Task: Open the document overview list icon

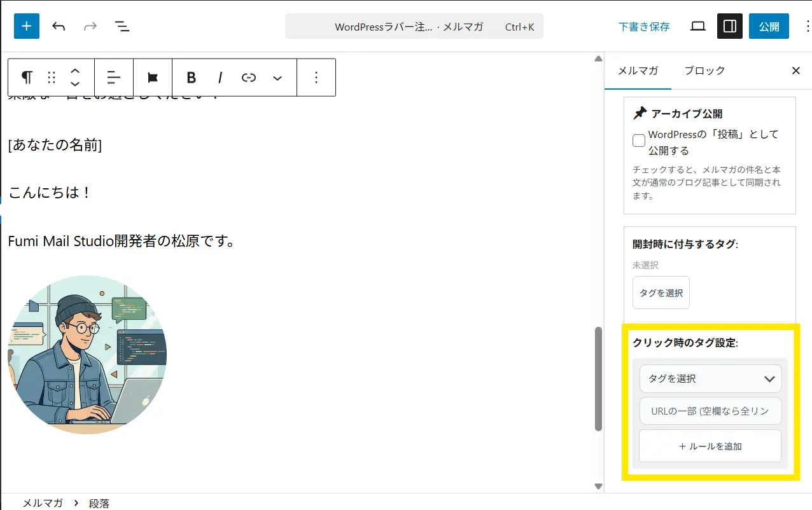Action: click(x=122, y=26)
